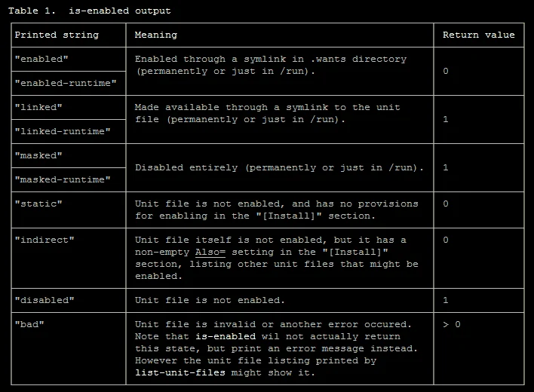Select the "masked-runtime" string cell
This screenshot has width=534, height=392.
(63, 179)
